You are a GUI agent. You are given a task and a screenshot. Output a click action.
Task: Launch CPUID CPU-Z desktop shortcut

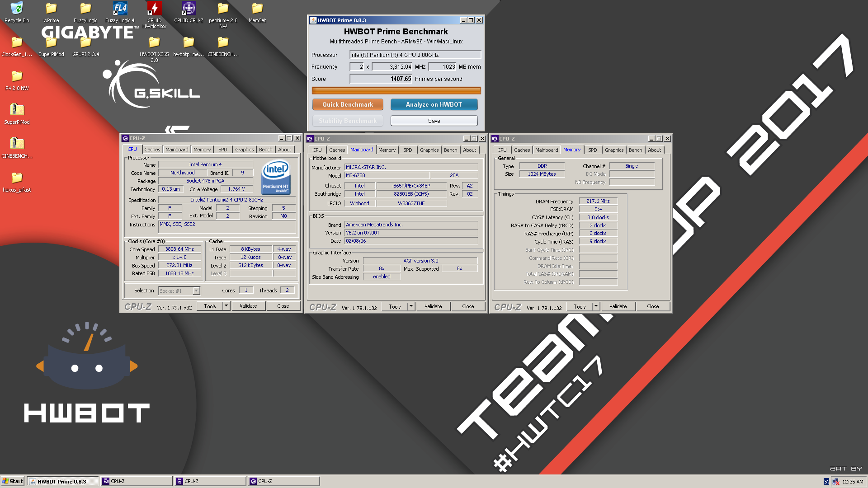click(189, 12)
